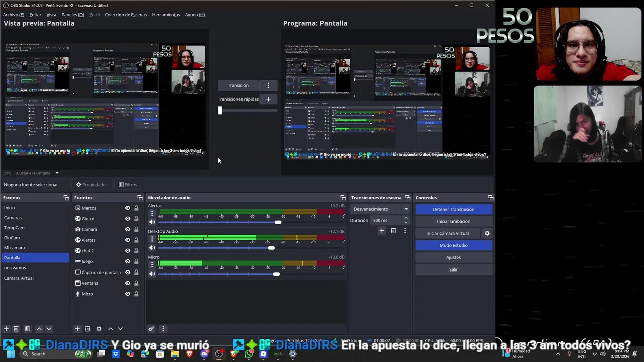The width and height of the screenshot is (644, 362).
Task: Show hidden system tray icons chevron
Action: [558, 354]
